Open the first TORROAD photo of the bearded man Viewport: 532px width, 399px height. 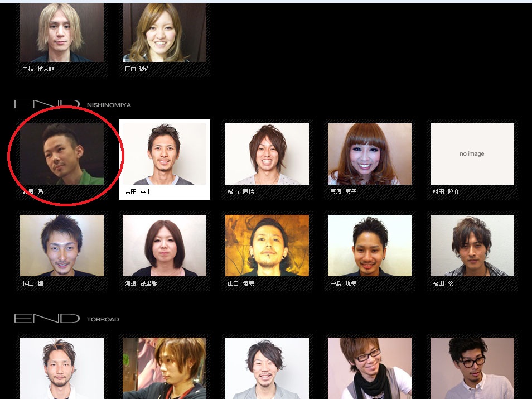pyautogui.click(x=62, y=368)
